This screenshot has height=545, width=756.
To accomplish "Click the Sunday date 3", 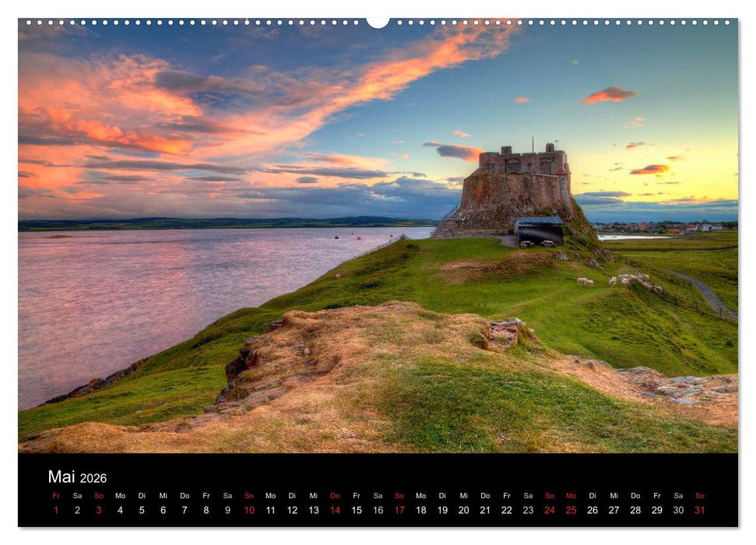I will click(x=97, y=511).
